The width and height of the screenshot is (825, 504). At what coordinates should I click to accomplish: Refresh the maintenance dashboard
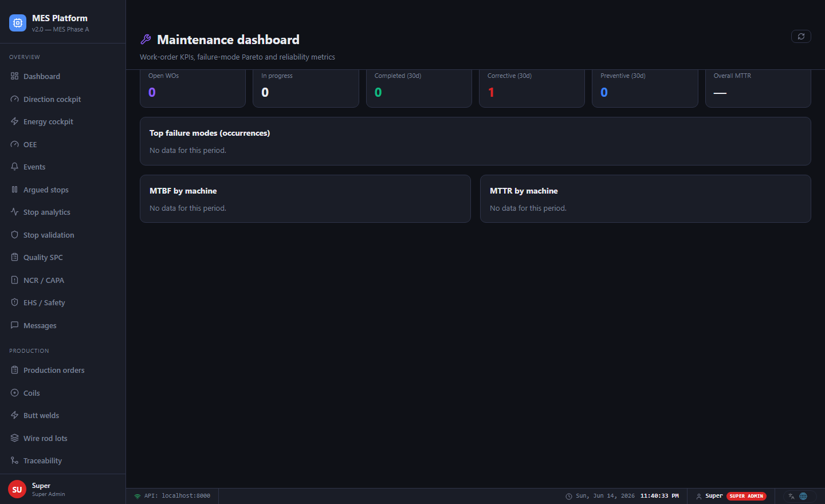[x=801, y=36]
